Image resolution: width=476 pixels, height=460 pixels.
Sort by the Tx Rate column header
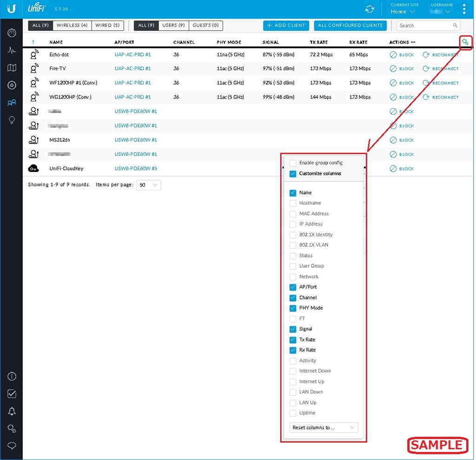coord(319,42)
